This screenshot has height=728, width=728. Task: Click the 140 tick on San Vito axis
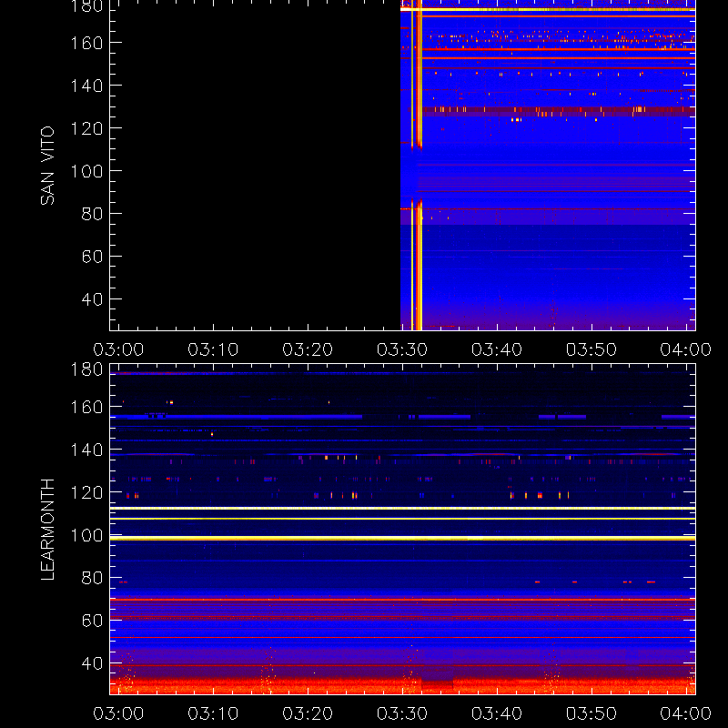[86, 86]
